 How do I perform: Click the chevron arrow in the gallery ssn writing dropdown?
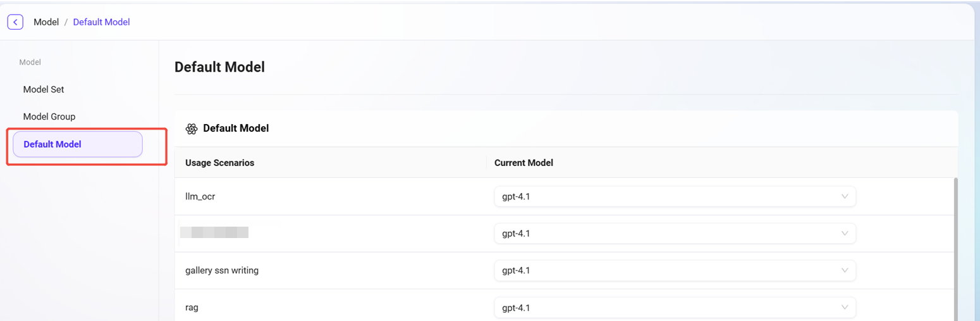coord(845,270)
